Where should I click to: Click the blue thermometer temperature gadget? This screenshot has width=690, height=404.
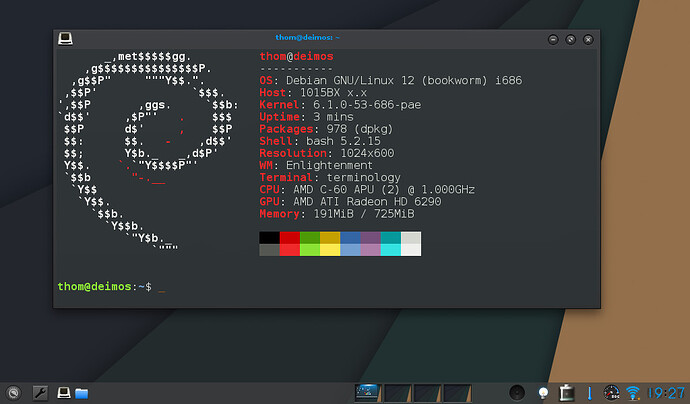589,393
